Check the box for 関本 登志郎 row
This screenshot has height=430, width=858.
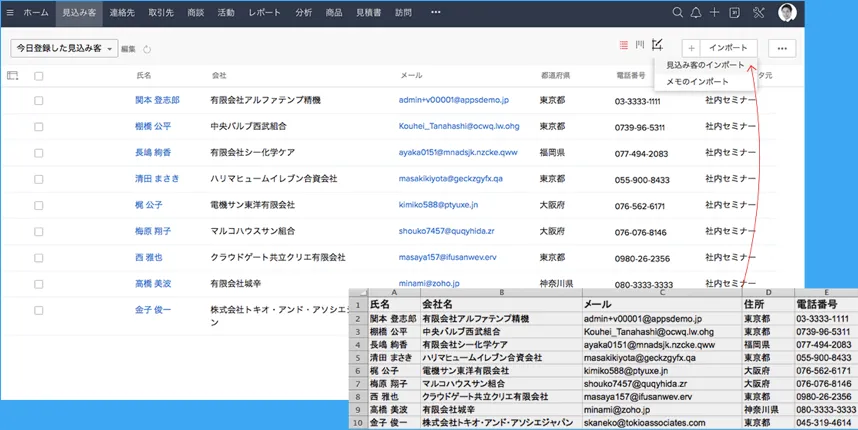tap(39, 100)
